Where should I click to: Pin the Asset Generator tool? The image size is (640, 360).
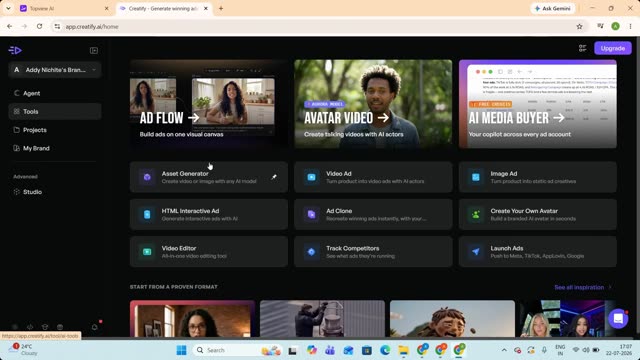274,177
